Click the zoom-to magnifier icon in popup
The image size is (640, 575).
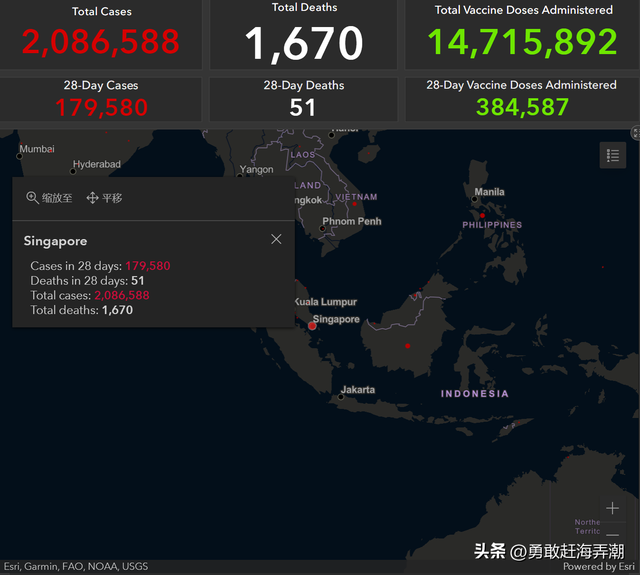pos(33,198)
